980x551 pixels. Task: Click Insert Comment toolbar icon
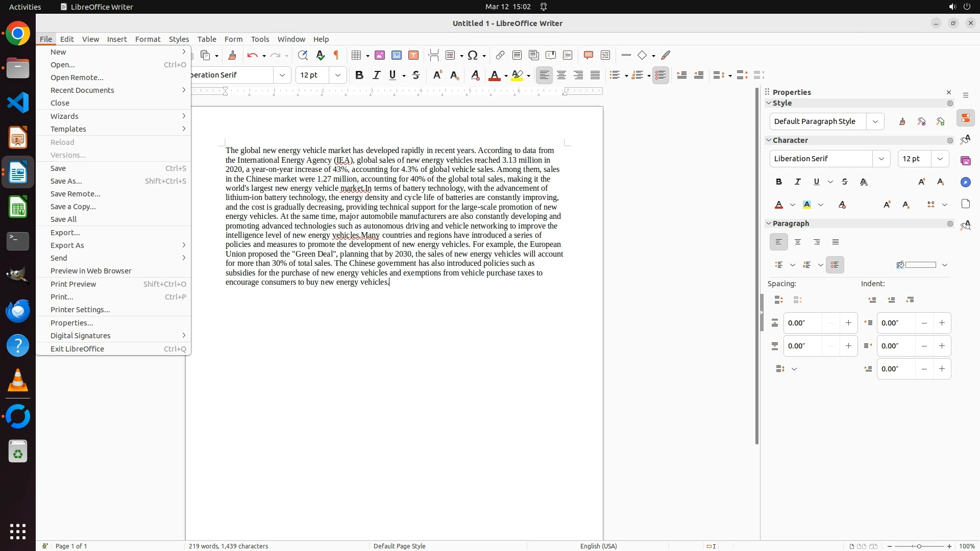click(589, 55)
